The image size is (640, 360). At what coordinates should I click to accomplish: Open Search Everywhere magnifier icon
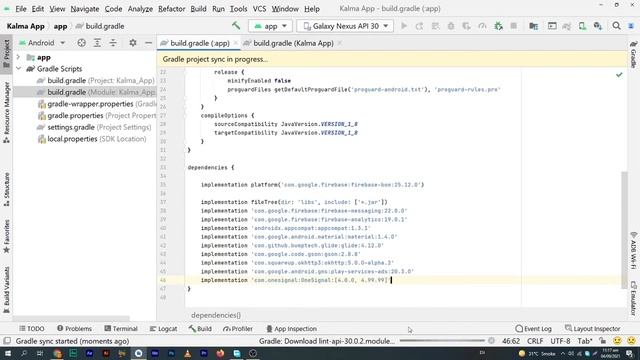click(616, 26)
